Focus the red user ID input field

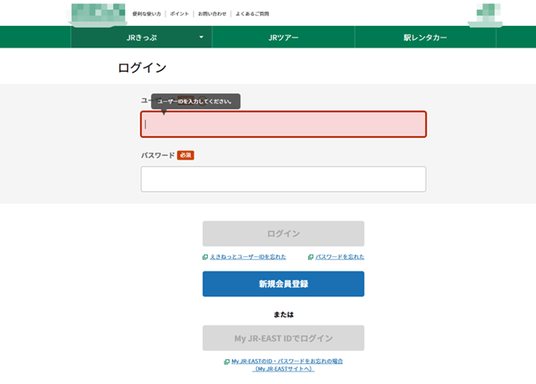pyautogui.click(x=283, y=124)
